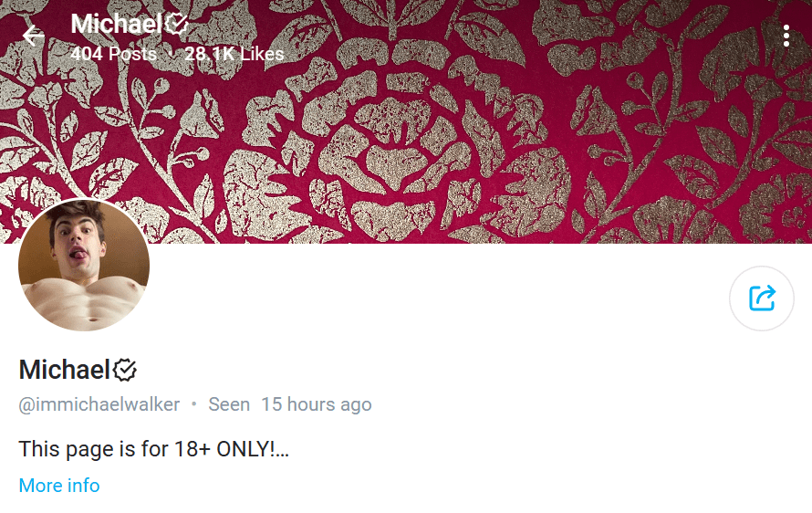Click verified badge beside white header name
812x513 pixels.
tap(177, 24)
